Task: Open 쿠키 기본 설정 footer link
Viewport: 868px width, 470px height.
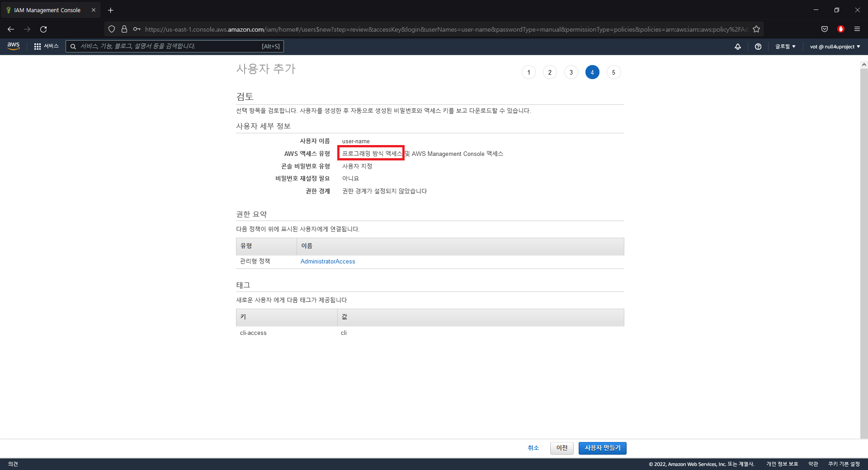Action: tap(844, 464)
